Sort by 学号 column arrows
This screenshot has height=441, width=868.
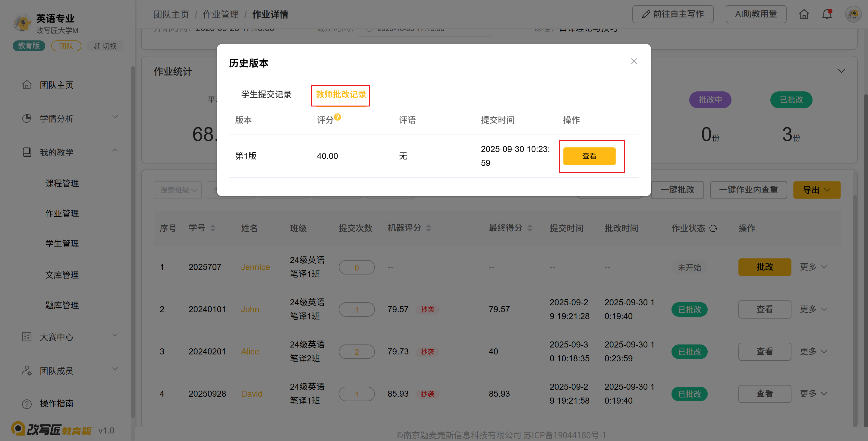click(x=212, y=228)
